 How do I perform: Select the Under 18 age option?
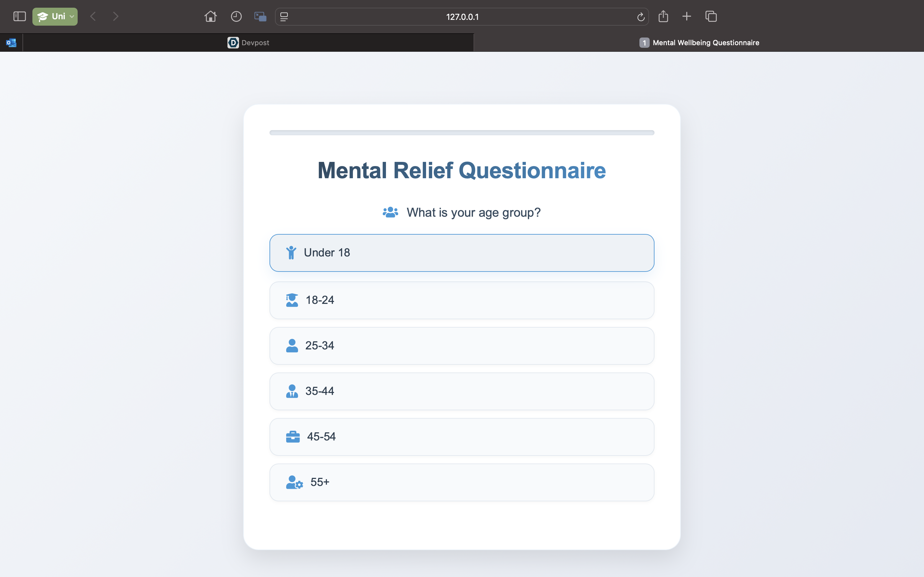click(x=462, y=253)
